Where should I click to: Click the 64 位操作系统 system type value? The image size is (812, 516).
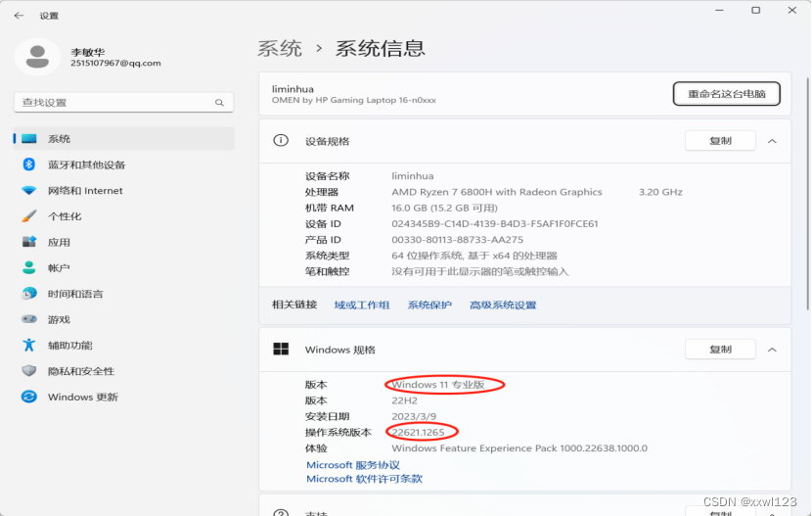(x=474, y=256)
